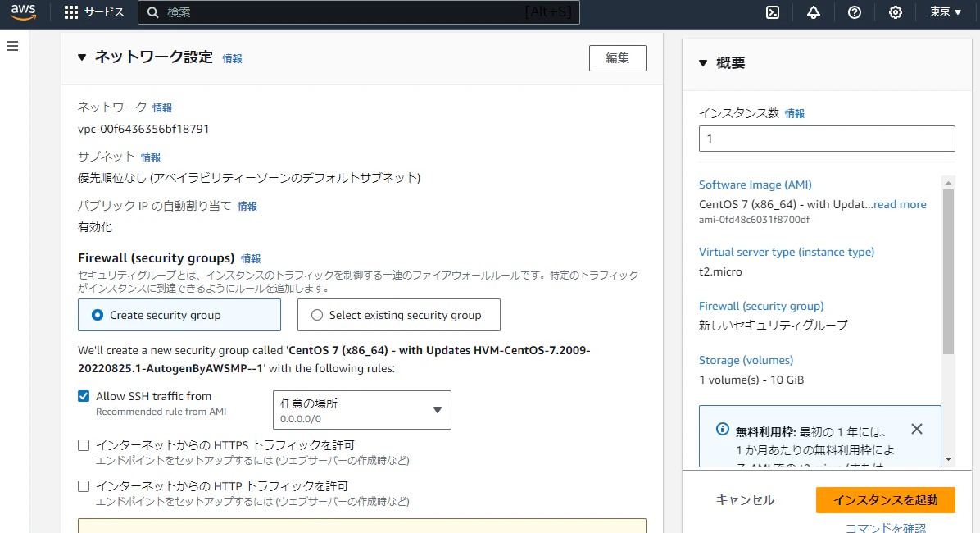Click the 編集 button in network settings

[618, 58]
